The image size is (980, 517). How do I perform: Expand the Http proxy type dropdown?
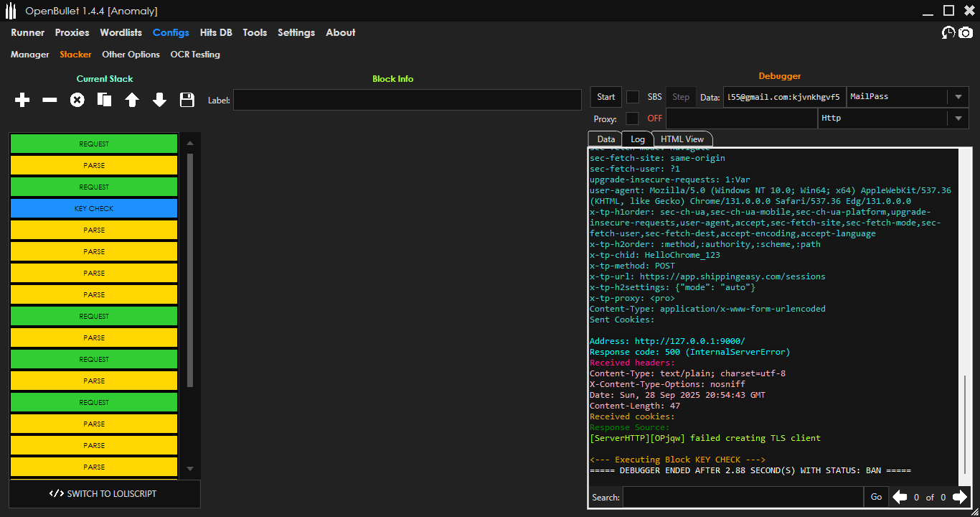point(958,118)
